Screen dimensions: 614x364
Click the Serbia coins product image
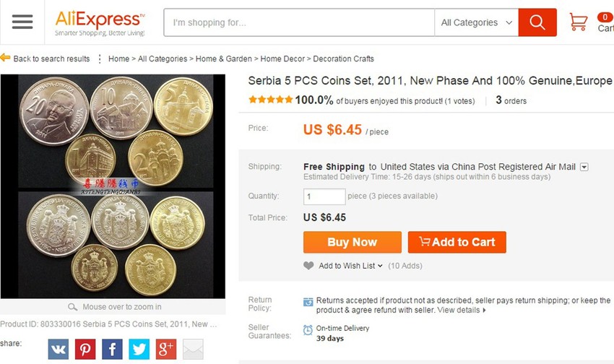click(113, 186)
